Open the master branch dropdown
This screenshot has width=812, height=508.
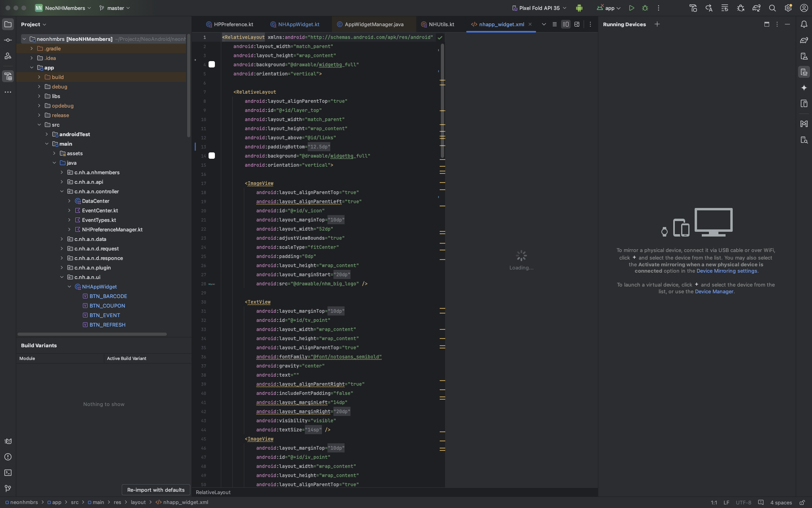[115, 8]
